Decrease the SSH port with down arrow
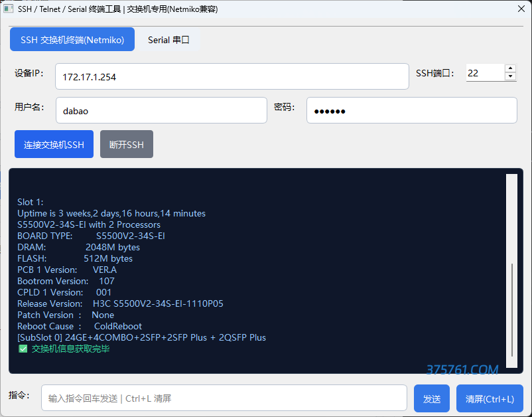The height and width of the screenshot is (417, 532). click(x=510, y=77)
